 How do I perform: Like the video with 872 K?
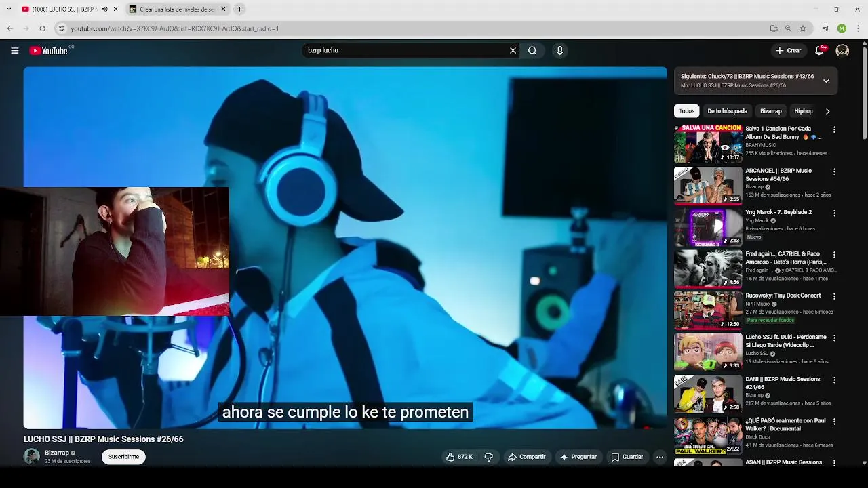(x=459, y=457)
